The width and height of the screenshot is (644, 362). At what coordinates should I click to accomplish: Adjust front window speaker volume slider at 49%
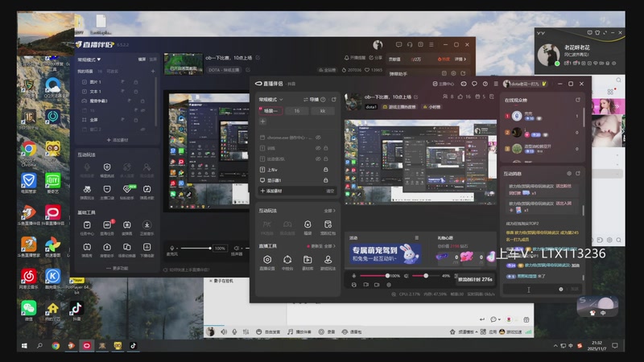(x=426, y=276)
